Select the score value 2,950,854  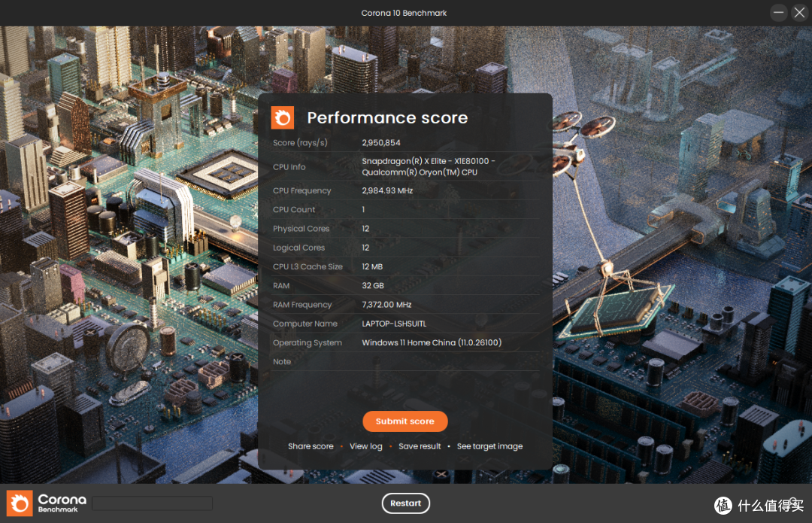[381, 142]
